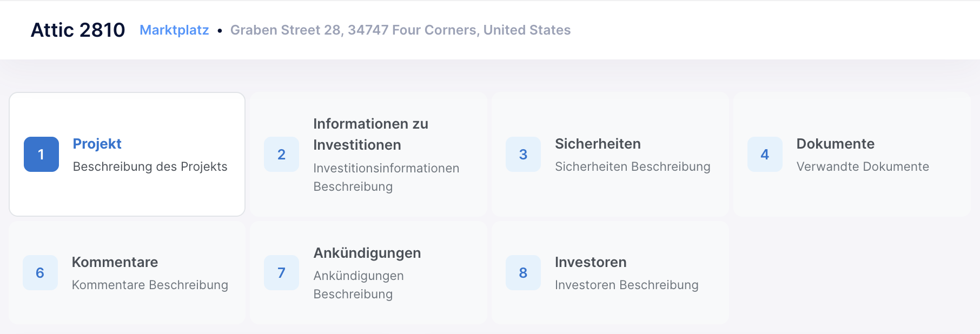This screenshot has height=334, width=980.
Task: Click the step 1 number badge
Action: pyautogui.click(x=41, y=154)
